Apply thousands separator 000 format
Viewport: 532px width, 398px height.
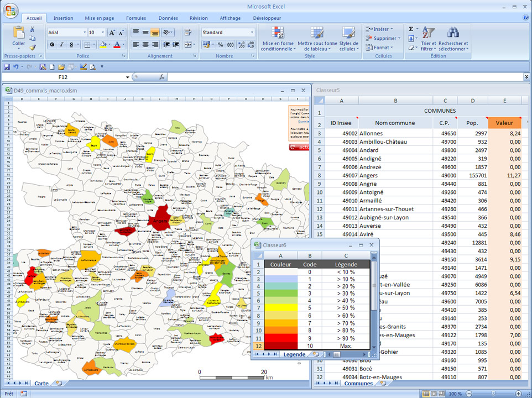[x=231, y=44]
